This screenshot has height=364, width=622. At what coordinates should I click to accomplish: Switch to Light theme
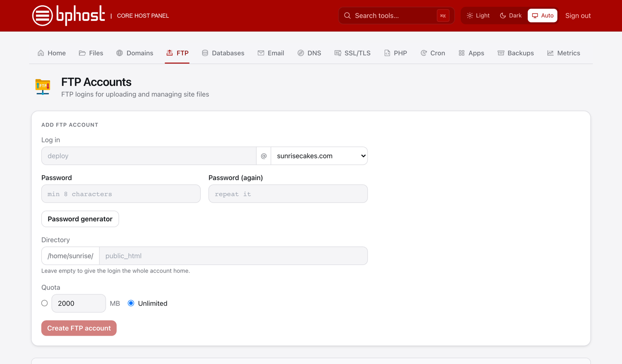coord(478,16)
